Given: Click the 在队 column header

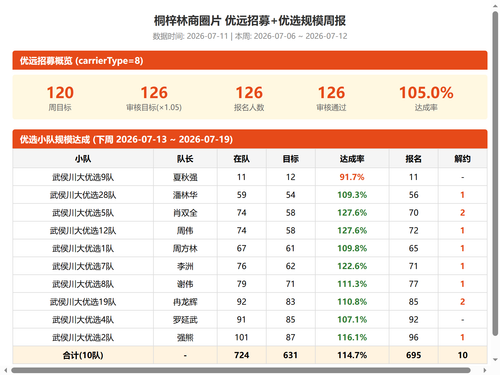Looking at the screenshot, I should pyautogui.click(x=242, y=159).
